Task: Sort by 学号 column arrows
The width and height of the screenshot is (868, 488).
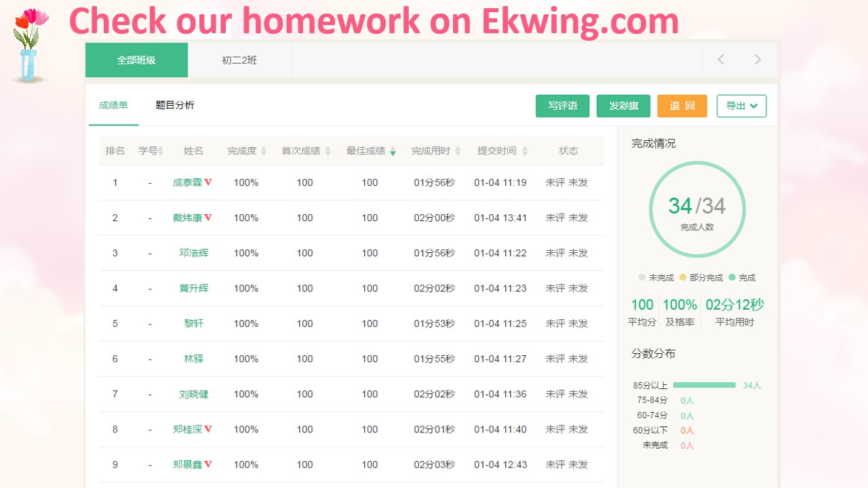Action: [161, 151]
